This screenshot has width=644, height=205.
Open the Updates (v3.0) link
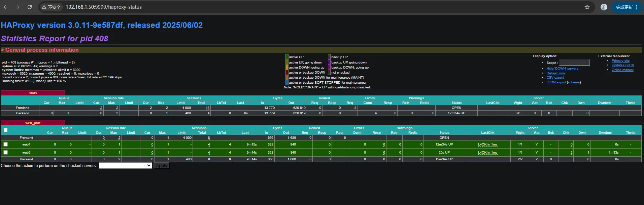click(623, 65)
